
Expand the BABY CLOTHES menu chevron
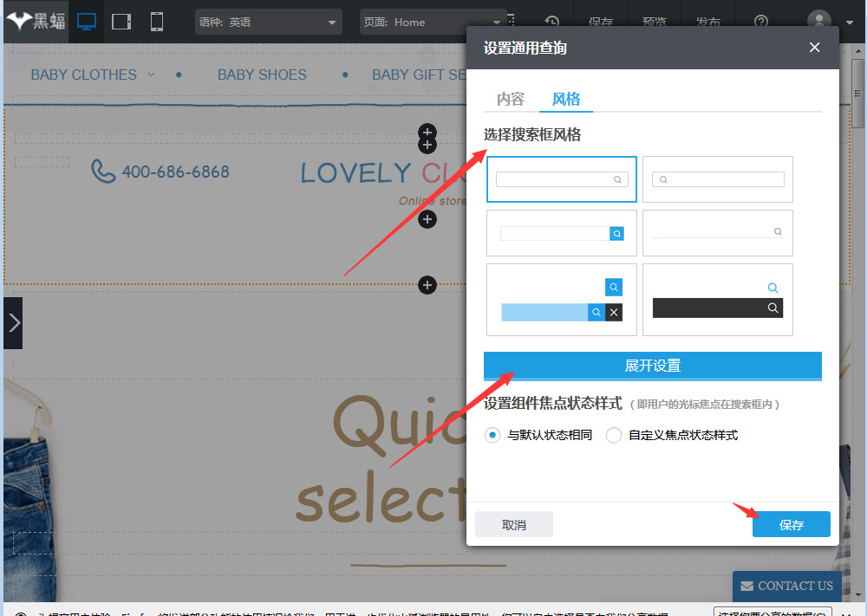click(x=152, y=75)
